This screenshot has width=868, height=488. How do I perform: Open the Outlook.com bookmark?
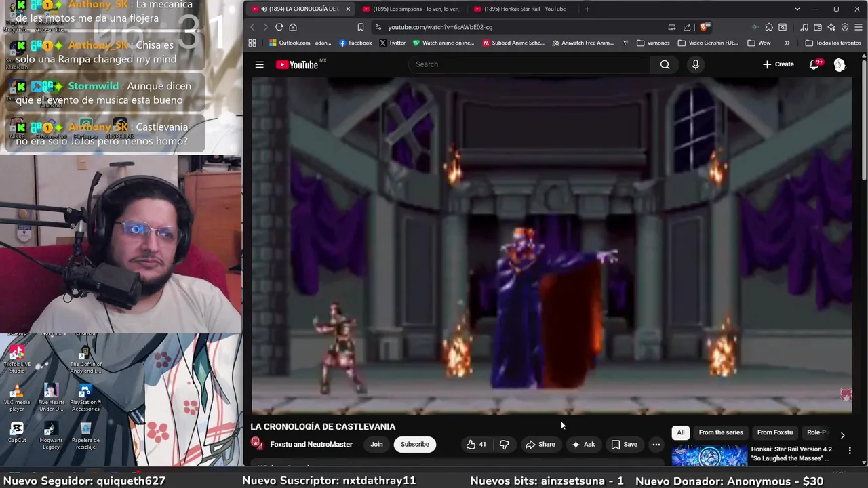pyautogui.click(x=300, y=43)
